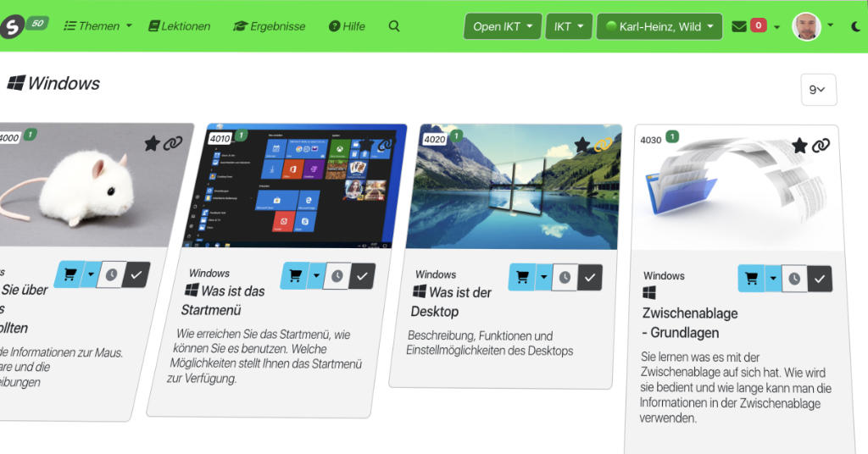Click the link icon on the Desktop card
The height and width of the screenshot is (454, 868).
click(x=603, y=145)
